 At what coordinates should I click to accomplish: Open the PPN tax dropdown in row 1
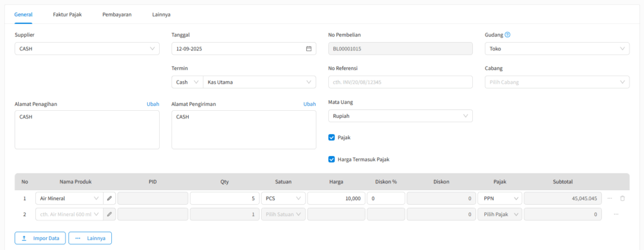pos(500,198)
